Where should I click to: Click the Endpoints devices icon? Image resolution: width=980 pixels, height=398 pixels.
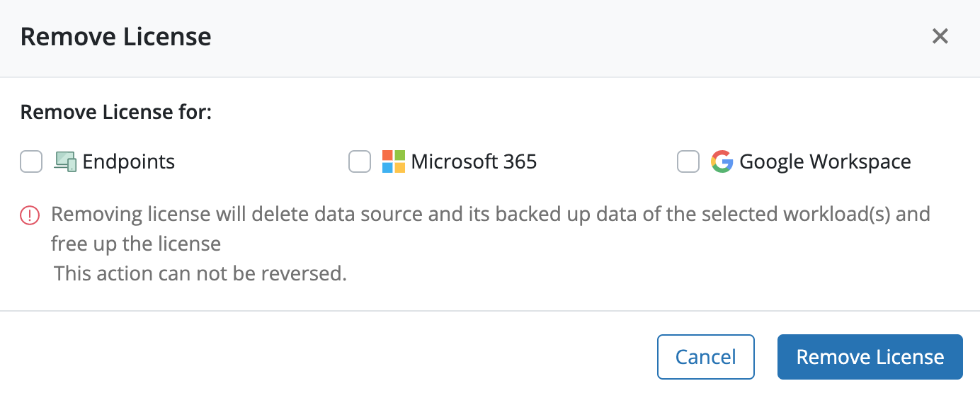[65, 161]
